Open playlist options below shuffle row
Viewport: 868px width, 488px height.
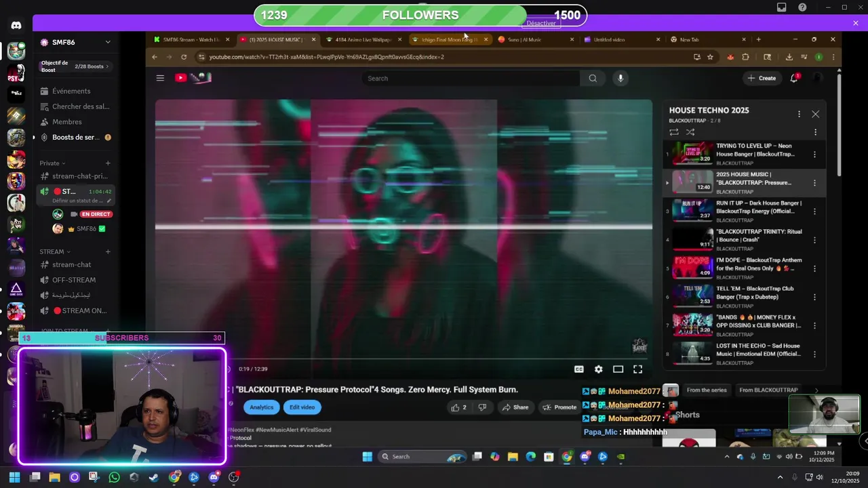coord(815,132)
